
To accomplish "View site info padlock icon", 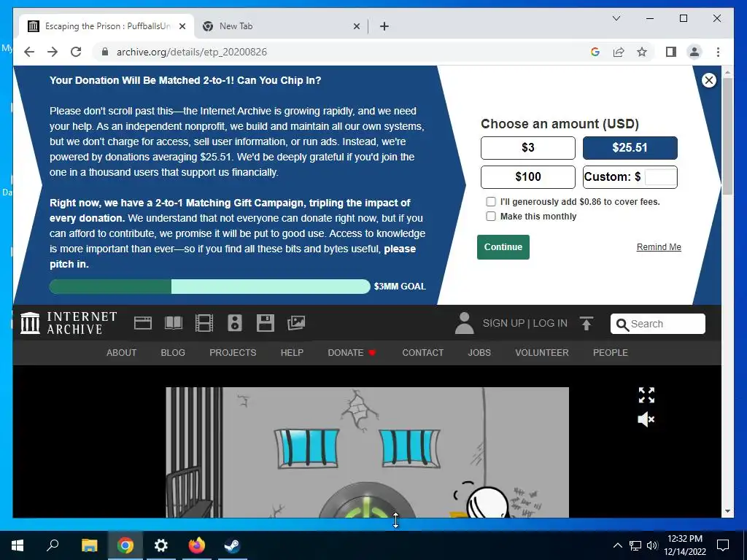I will (x=105, y=52).
